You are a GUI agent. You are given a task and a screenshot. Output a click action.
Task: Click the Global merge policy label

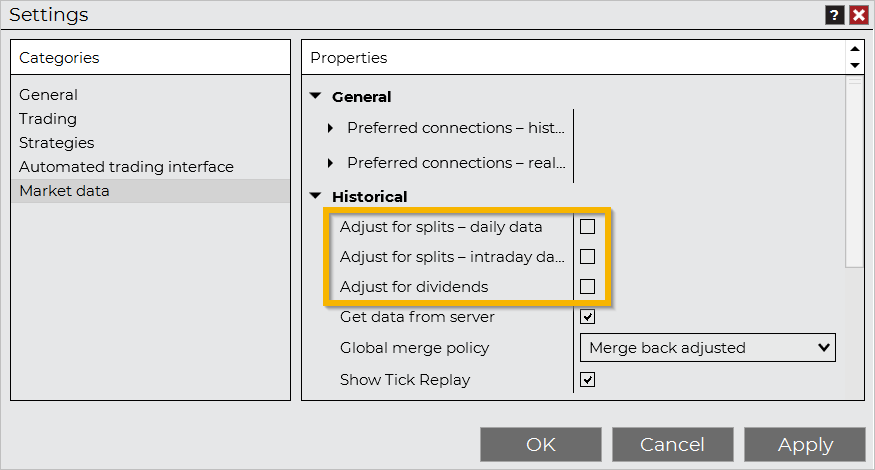point(415,348)
